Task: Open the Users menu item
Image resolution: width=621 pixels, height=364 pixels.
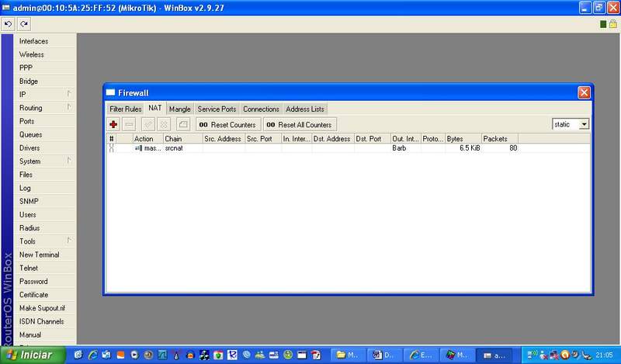Action: (x=45, y=215)
